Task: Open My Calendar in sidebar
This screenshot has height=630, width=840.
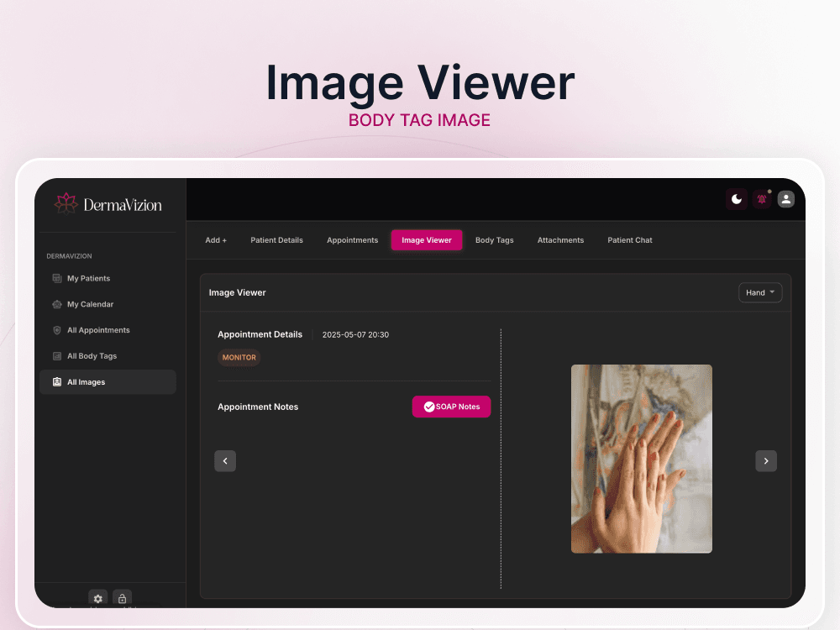Action: tap(108, 304)
